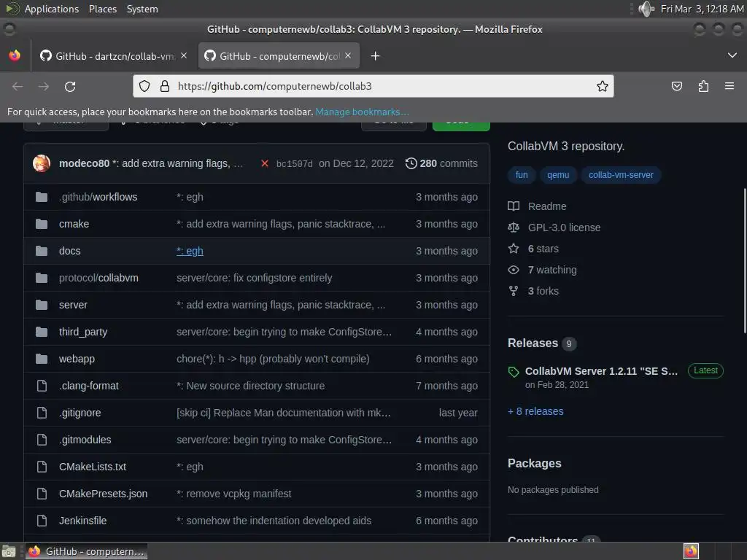Open the GPL-3.0 license link

click(x=564, y=227)
